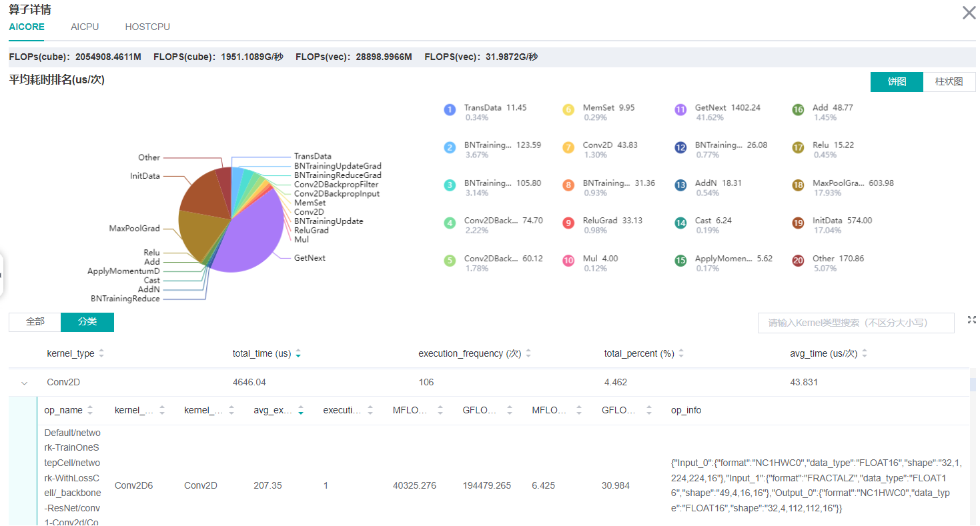Open the HOSTCPU tab

pyautogui.click(x=147, y=27)
